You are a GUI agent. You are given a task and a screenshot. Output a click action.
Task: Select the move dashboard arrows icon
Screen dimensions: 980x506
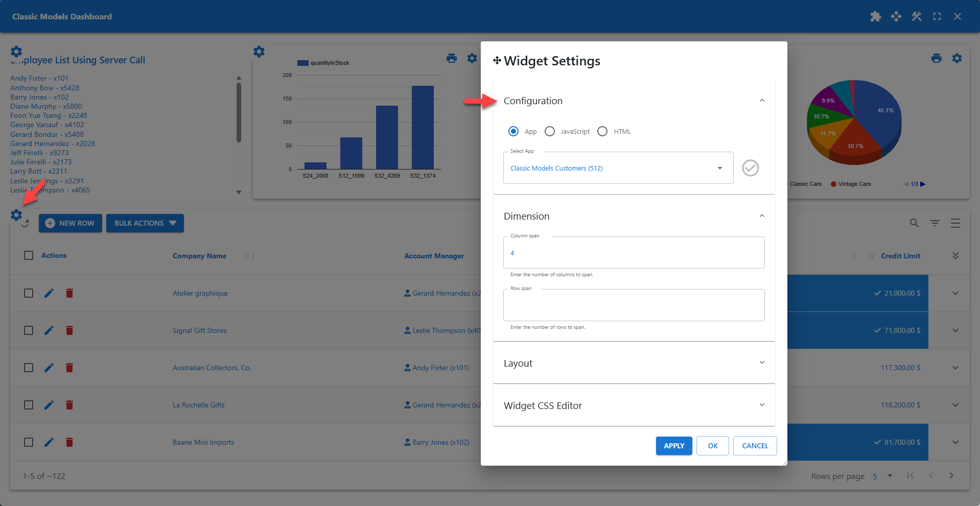(896, 16)
